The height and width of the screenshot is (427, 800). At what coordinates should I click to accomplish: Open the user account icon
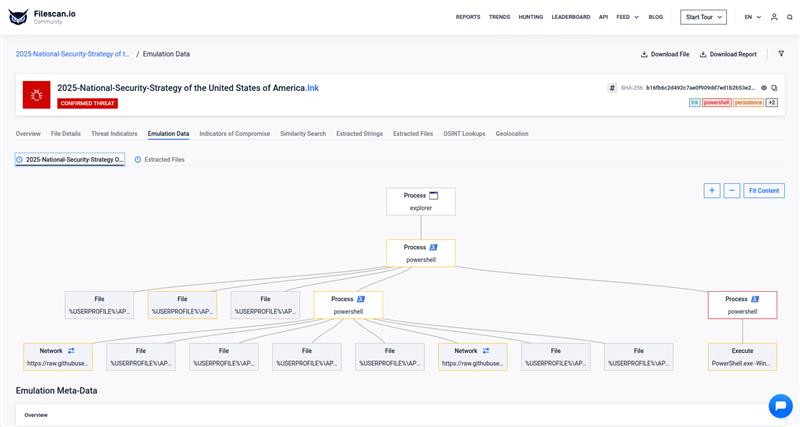click(774, 17)
